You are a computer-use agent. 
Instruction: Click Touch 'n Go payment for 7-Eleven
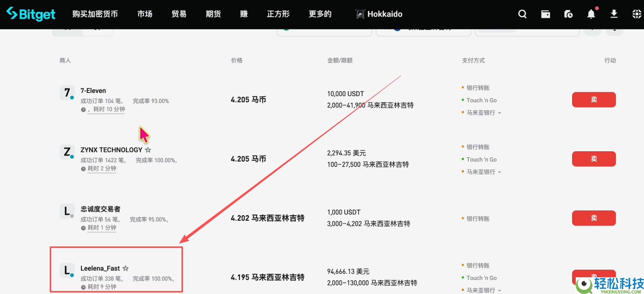pyautogui.click(x=481, y=100)
